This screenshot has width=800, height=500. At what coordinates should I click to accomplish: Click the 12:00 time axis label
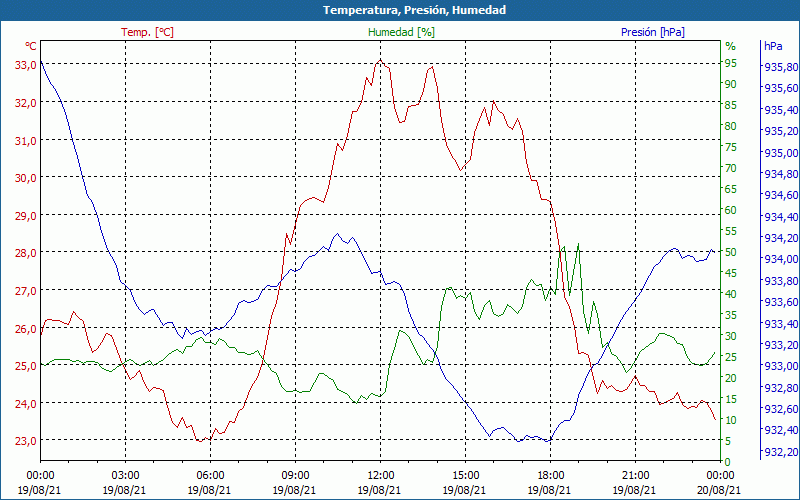[380, 476]
